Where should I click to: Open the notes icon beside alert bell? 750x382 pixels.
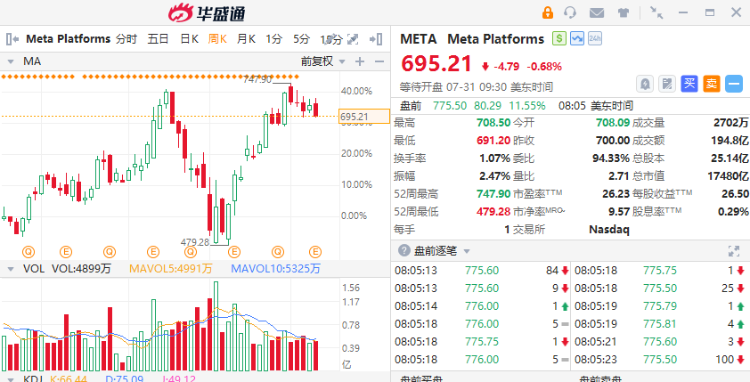[x=666, y=84]
